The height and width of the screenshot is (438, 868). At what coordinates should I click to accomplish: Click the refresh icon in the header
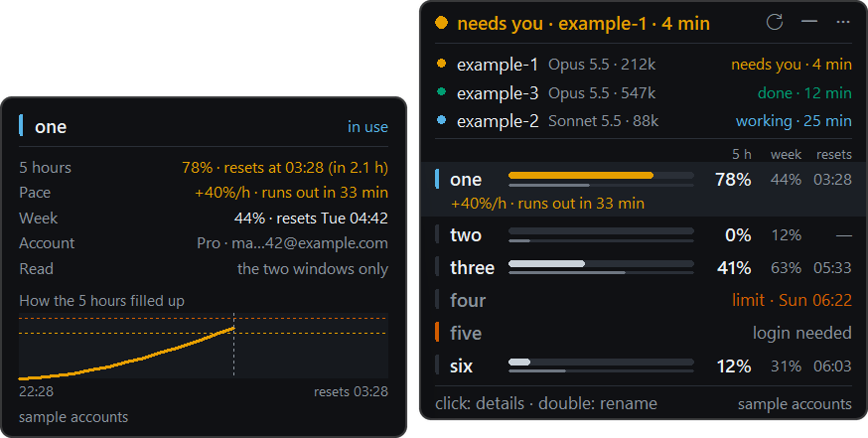[774, 22]
